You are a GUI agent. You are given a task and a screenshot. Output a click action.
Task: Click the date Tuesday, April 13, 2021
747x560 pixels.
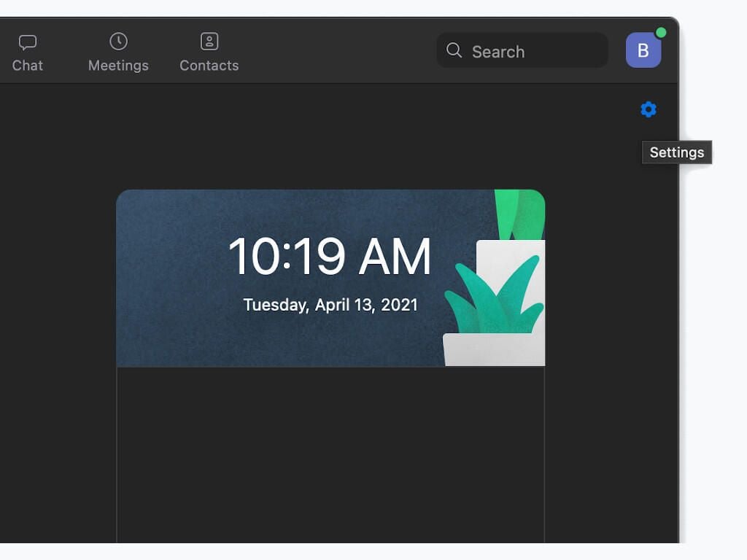pos(330,305)
